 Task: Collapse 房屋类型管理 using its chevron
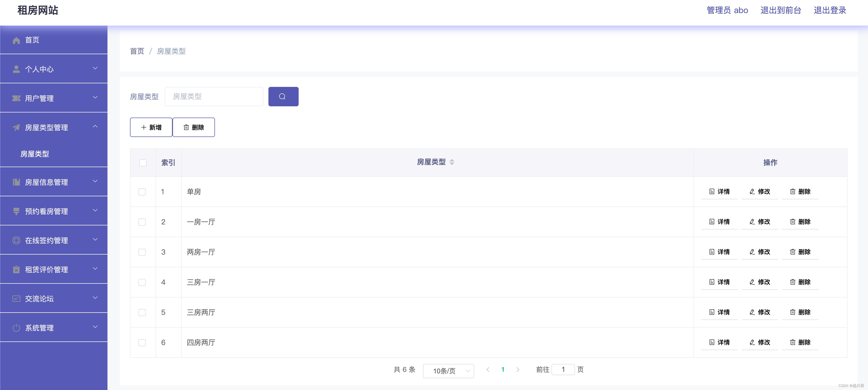tap(95, 126)
